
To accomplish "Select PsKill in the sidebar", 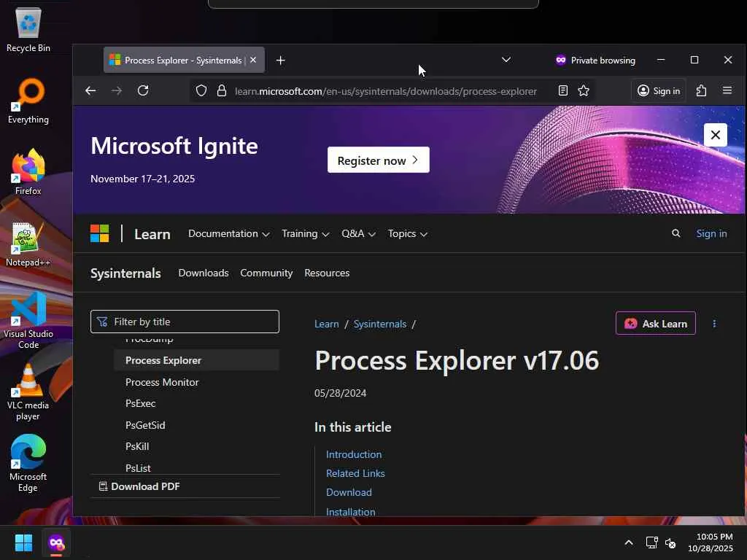I will coord(137,447).
